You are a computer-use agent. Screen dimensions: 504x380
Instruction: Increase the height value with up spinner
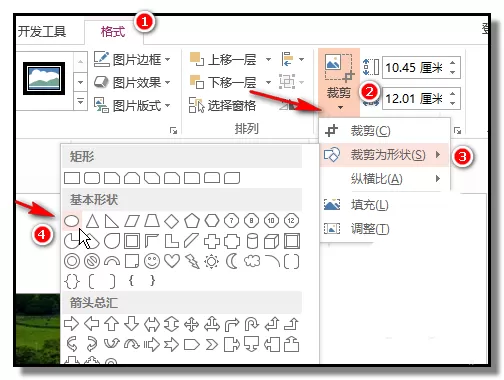pyautogui.click(x=452, y=62)
